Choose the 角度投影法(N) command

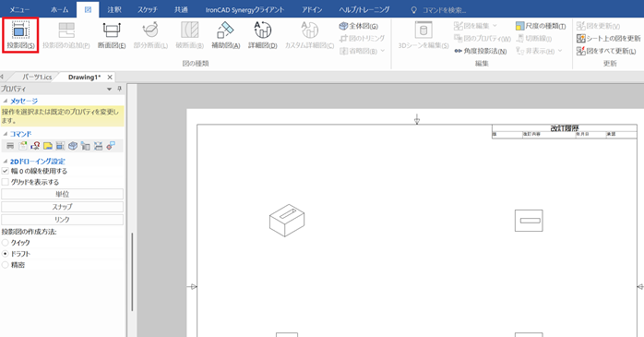click(480, 51)
